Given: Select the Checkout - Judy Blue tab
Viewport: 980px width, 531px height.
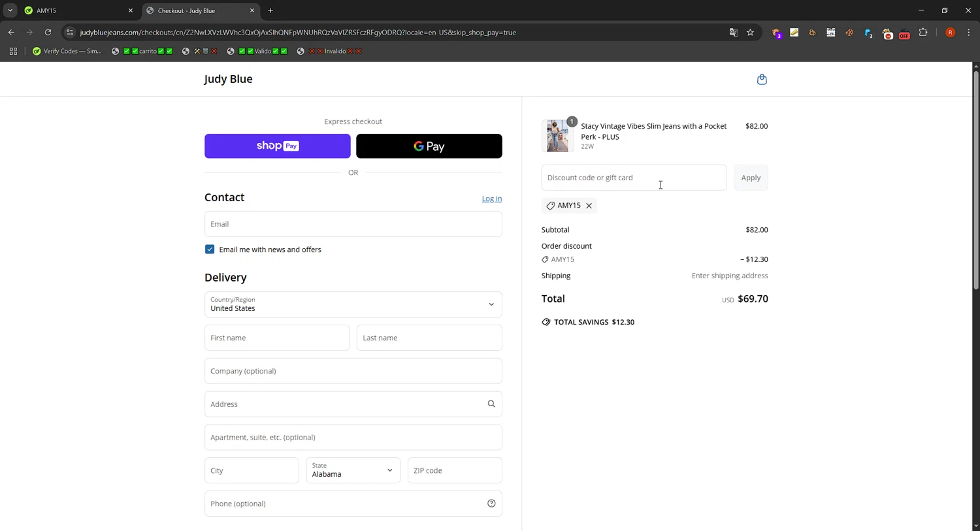Looking at the screenshot, I should point(201,11).
